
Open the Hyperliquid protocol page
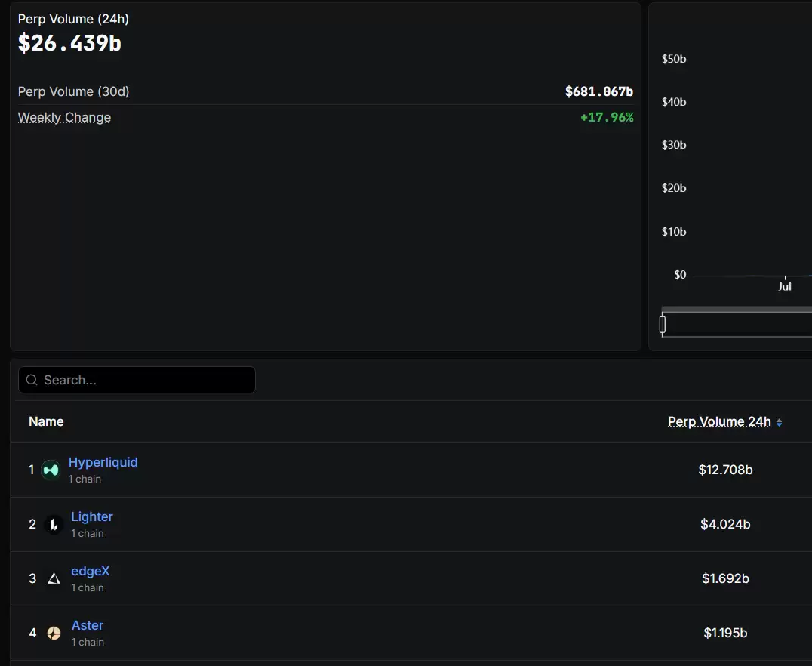(103, 462)
